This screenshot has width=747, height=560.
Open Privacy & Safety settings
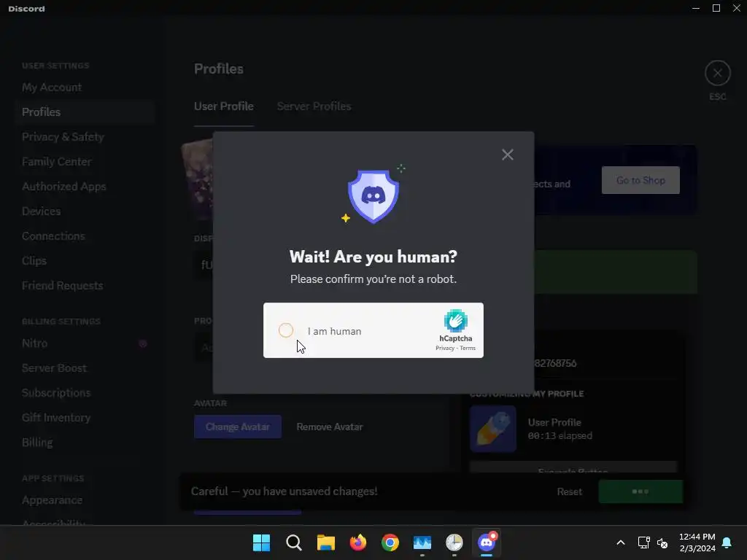tap(63, 136)
